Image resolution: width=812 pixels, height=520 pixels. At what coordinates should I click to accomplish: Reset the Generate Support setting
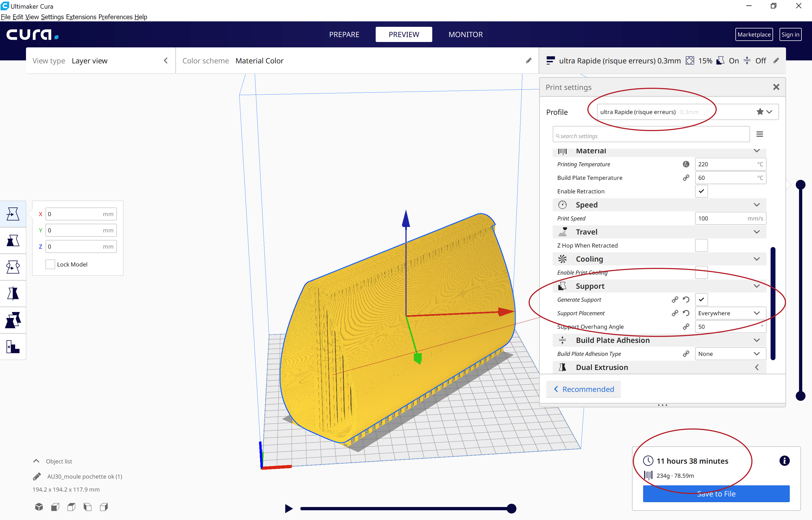[686, 300]
